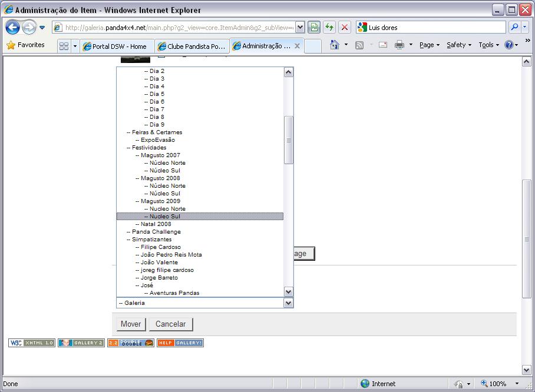The height and width of the screenshot is (392, 535).
Task: Open the Home button dropdown arrow
Action: pyautogui.click(x=346, y=45)
